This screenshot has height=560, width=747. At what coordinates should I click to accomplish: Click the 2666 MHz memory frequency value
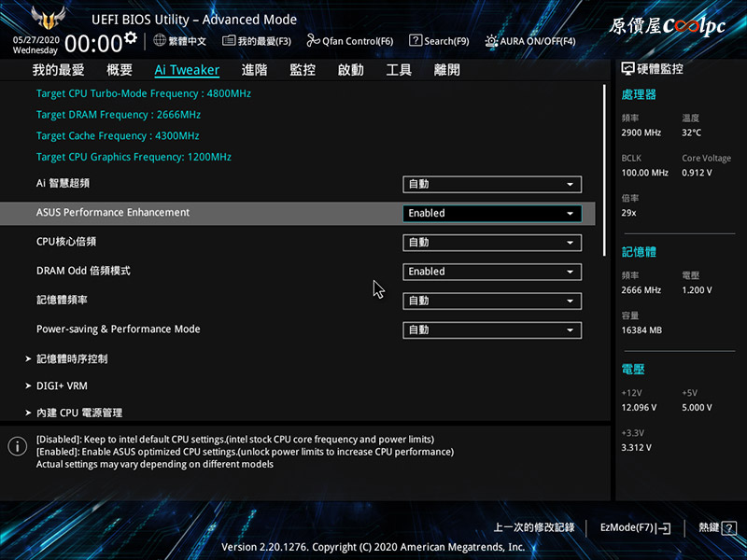tap(641, 290)
